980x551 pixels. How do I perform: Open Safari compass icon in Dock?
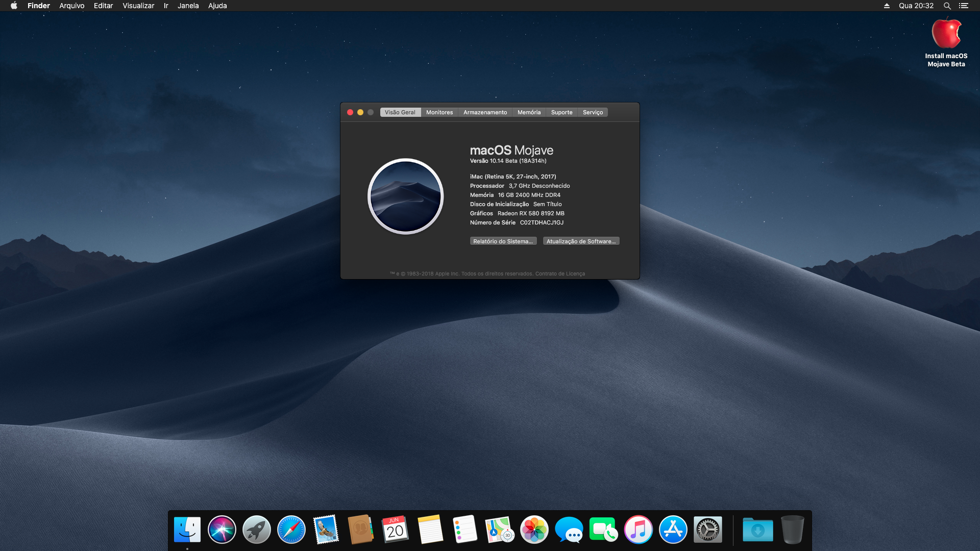[x=291, y=530]
